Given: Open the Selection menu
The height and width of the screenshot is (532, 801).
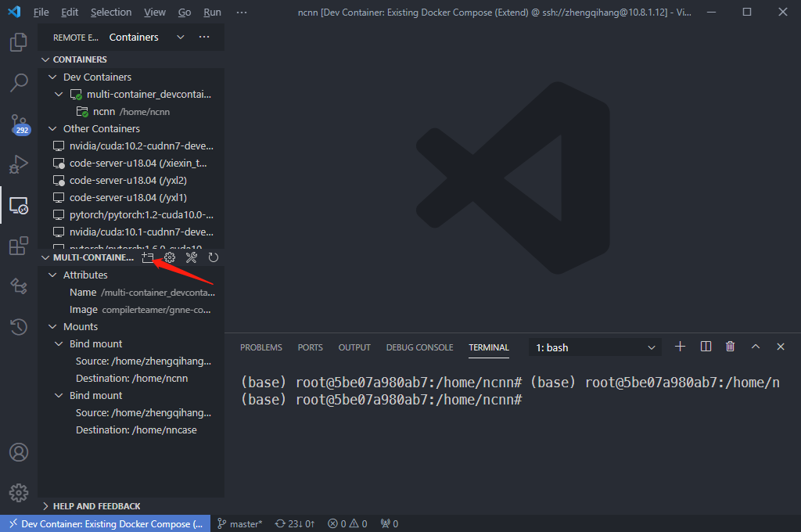Looking at the screenshot, I should click(x=111, y=13).
